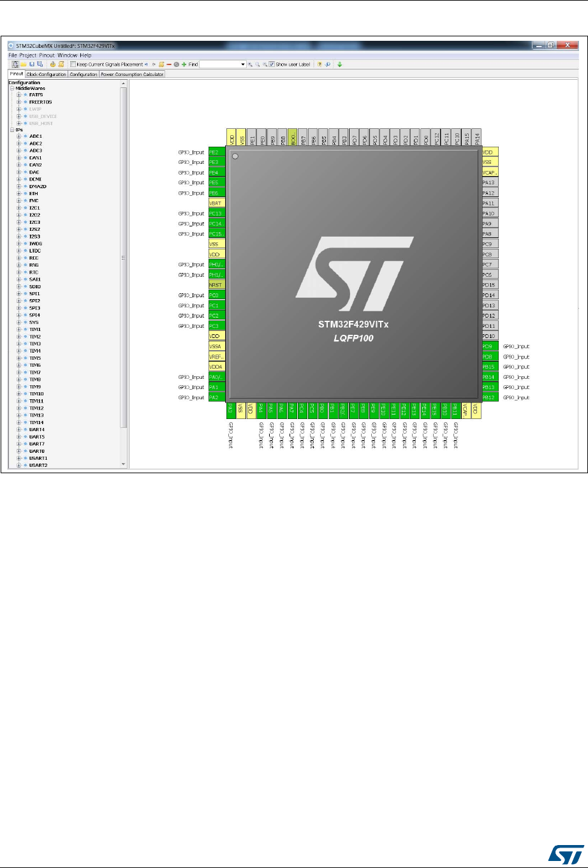Expand the RCC node

(x=18, y=258)
